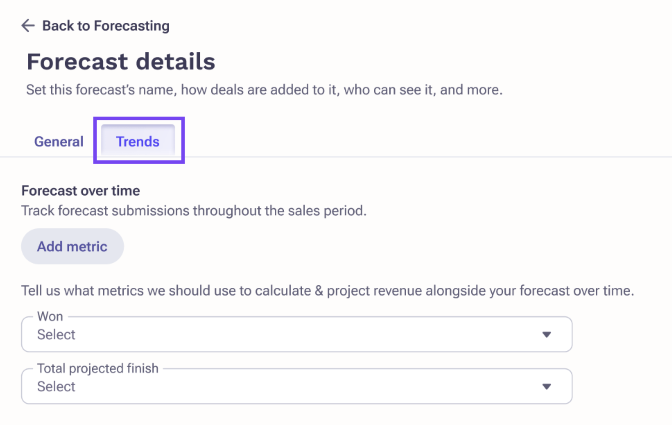The image size is (672, 425).
Task: Open the Total projected finish dropdown
Action: click(297, 386)
